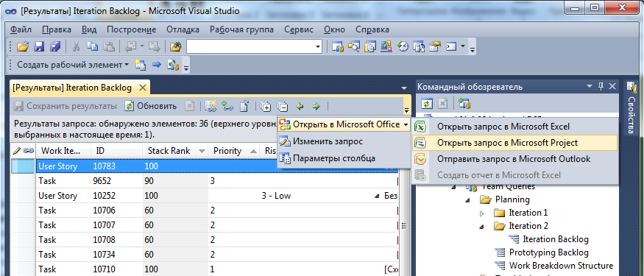Viewport: 644px width, 276px height.
Task: Open Team Explorer via toolbar icon
Action: 338,47
